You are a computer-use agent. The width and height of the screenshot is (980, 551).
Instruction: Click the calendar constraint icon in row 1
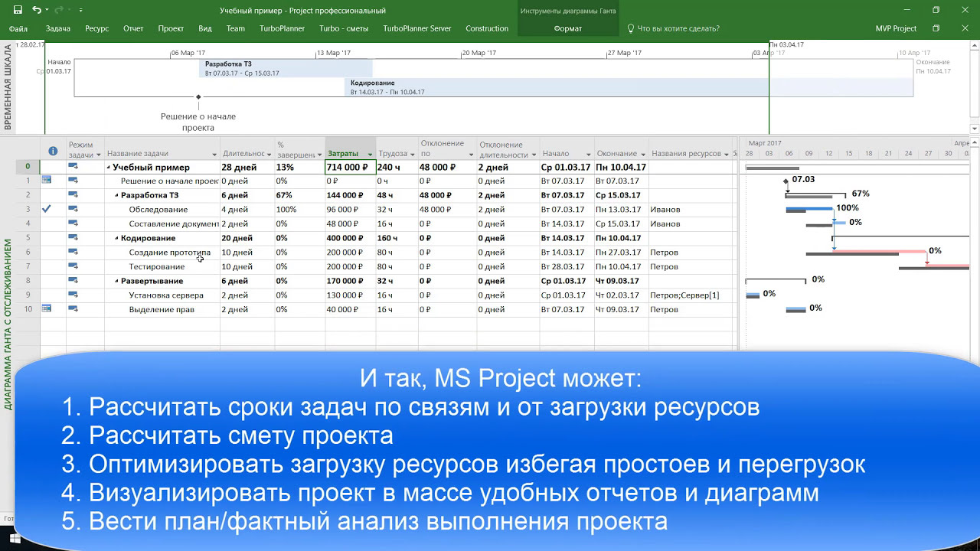pos(47,181)
